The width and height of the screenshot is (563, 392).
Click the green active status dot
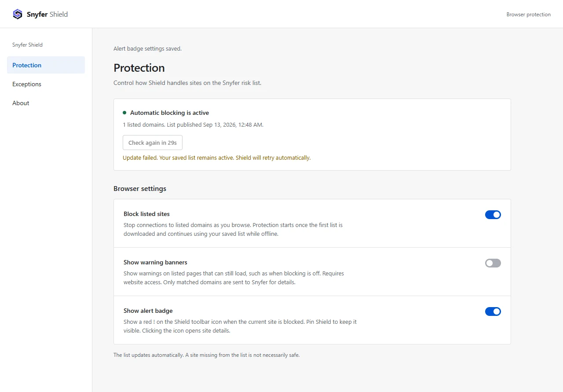tap(124, 113)
